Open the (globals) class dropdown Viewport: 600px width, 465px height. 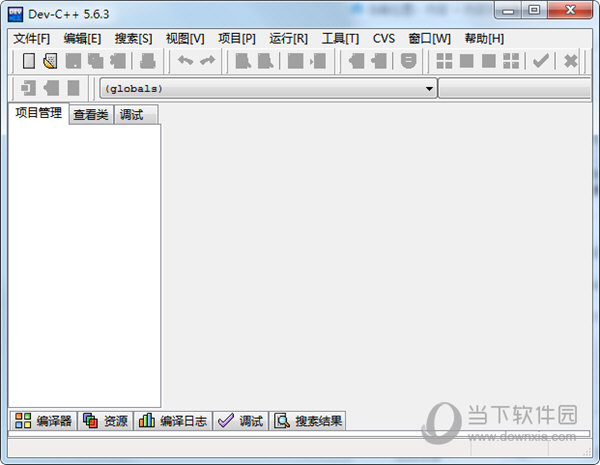[268, 88]
